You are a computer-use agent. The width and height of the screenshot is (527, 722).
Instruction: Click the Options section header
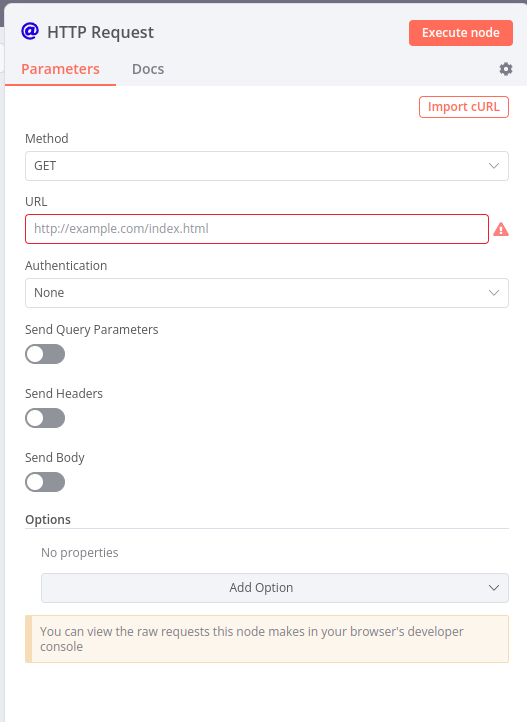48,519
